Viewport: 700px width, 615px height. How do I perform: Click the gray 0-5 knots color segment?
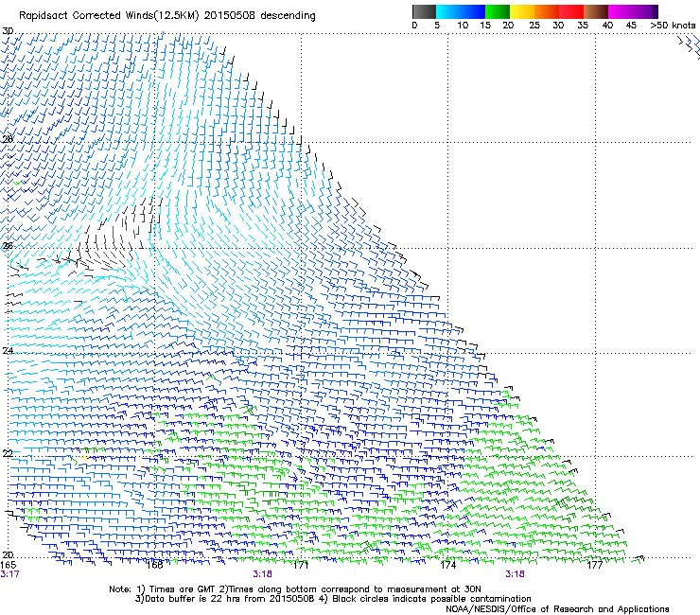coord(424,11)
